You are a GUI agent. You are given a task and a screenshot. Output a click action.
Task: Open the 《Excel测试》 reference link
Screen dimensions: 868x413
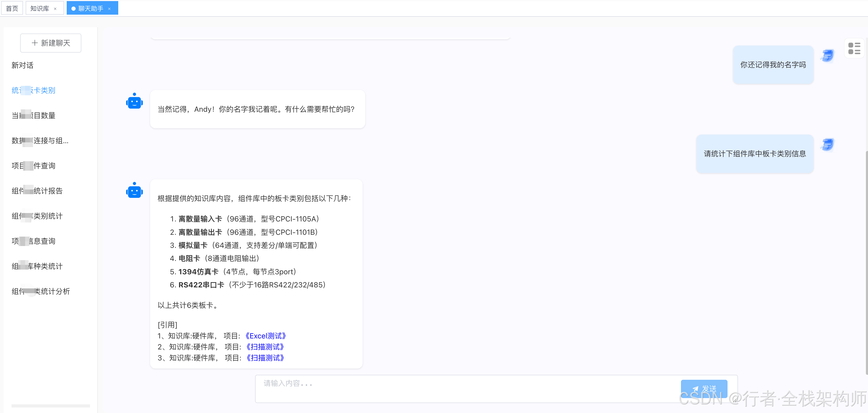click(x=265, y=336)
